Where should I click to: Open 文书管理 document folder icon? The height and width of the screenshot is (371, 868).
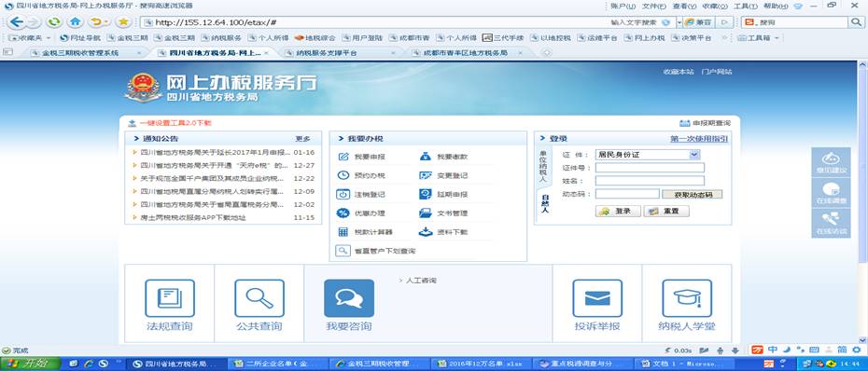tap(426, 213)
